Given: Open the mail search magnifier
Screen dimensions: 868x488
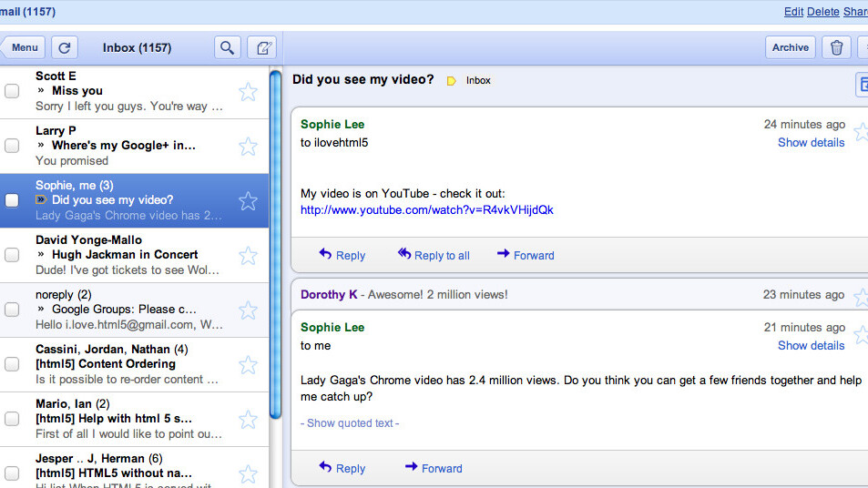Looking at the screenshot, I should click(x=228, y=47).
